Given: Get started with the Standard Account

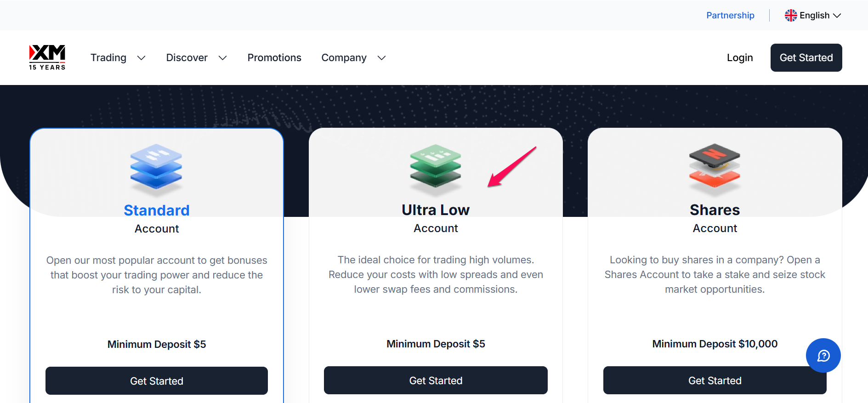Looking at the screenshot, I should tap(157, 380).
